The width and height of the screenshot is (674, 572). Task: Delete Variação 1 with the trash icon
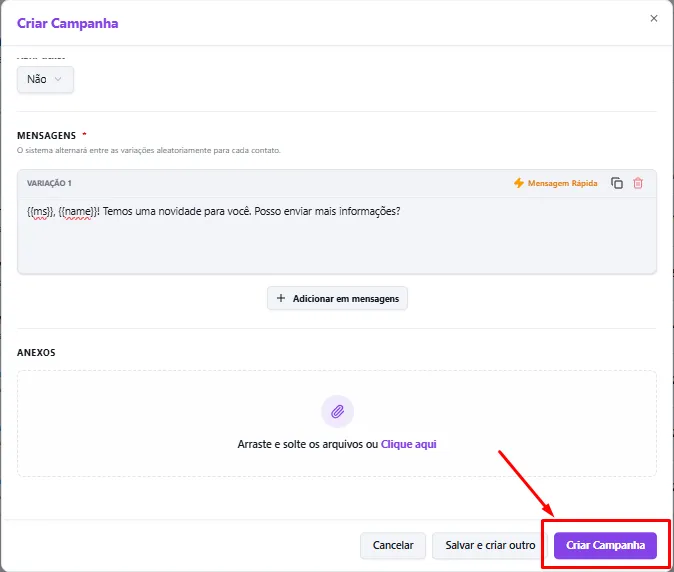[638, 183]
